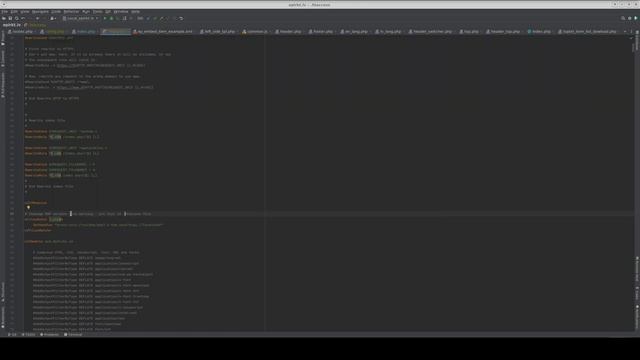Screen dimensions: 640x360
Task: Open the Run menu
Action: (x=86, y=12)
